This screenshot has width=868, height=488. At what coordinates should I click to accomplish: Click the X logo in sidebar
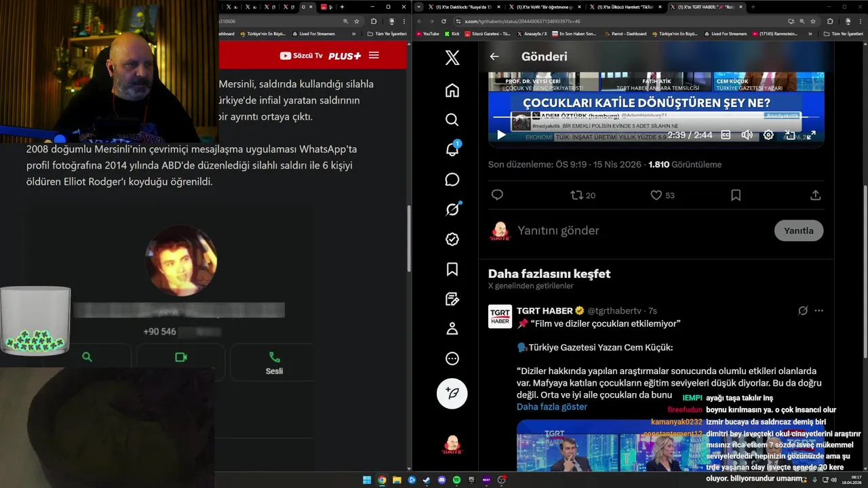pyautogui.click(x=452, y=58)
